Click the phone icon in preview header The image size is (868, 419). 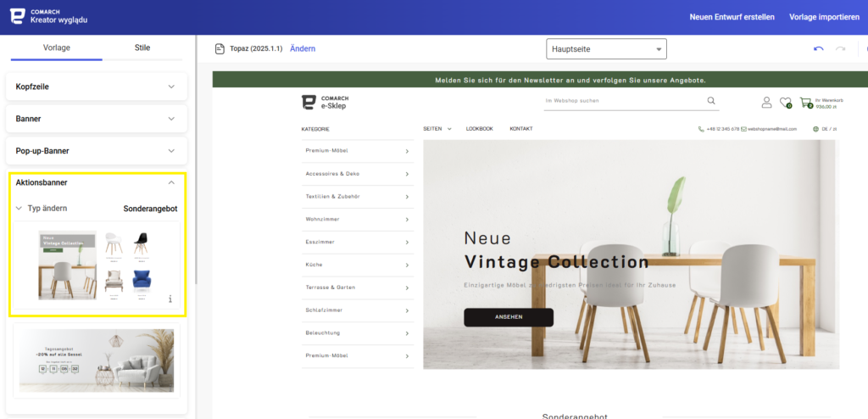click(x=701, y=129)
